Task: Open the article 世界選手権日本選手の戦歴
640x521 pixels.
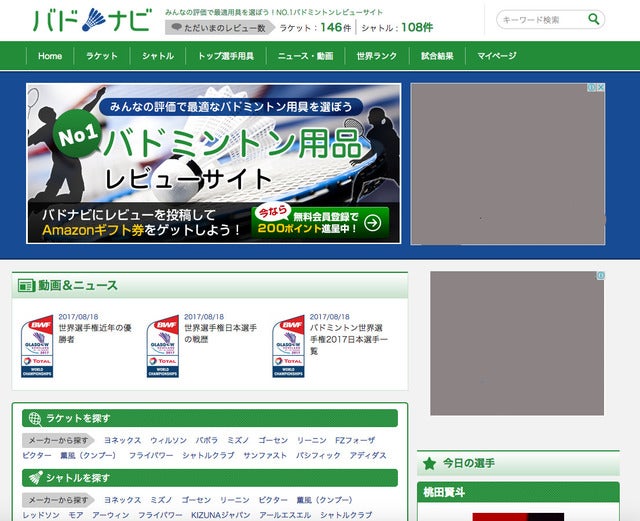Action: [220, 334]
